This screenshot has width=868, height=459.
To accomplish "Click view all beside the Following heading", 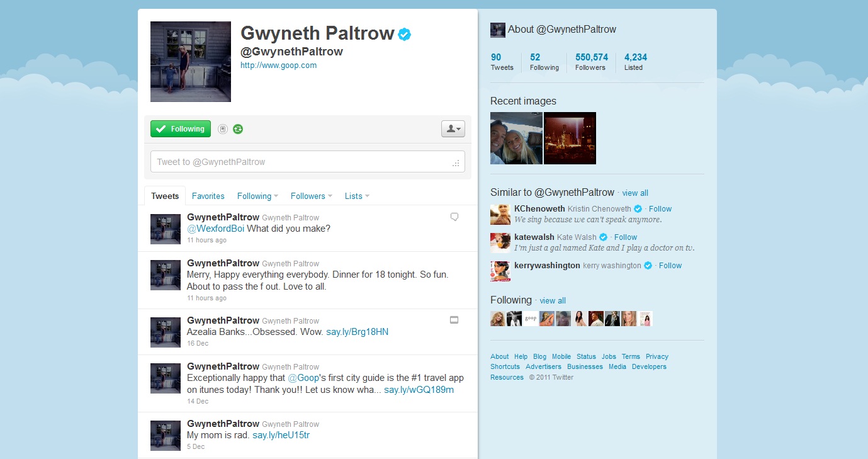I will click(553, 301).
